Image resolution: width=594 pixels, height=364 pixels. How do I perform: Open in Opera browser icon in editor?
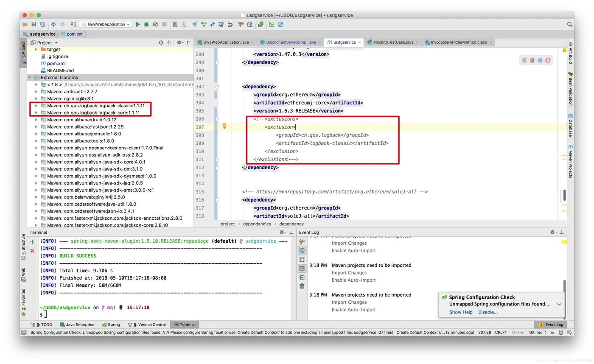548,60
